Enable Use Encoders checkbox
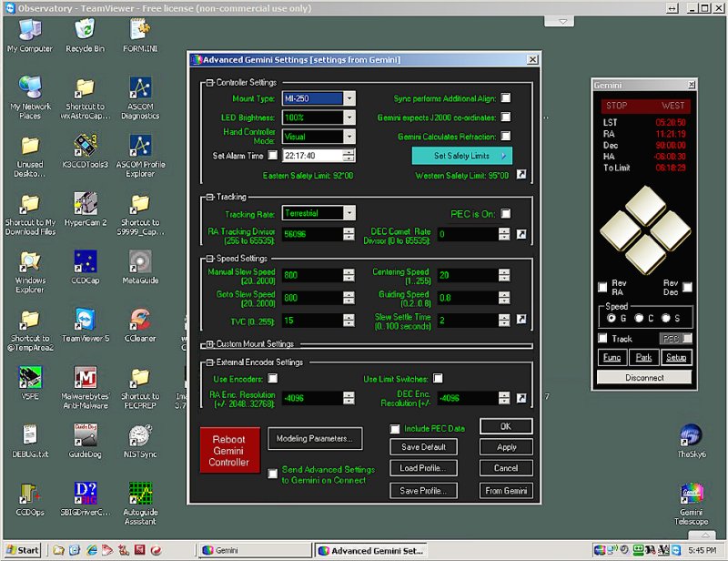This screenshot has width=728, height=561. [273, 378]
